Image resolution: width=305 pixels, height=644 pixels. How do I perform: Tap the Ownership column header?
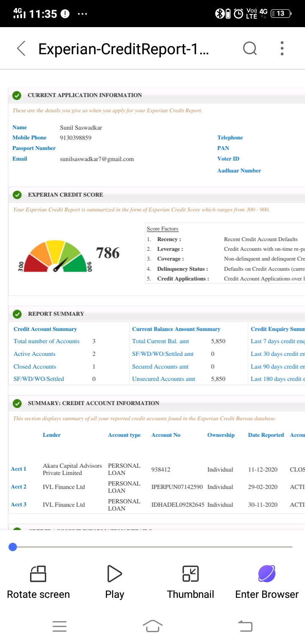[221, 435]
